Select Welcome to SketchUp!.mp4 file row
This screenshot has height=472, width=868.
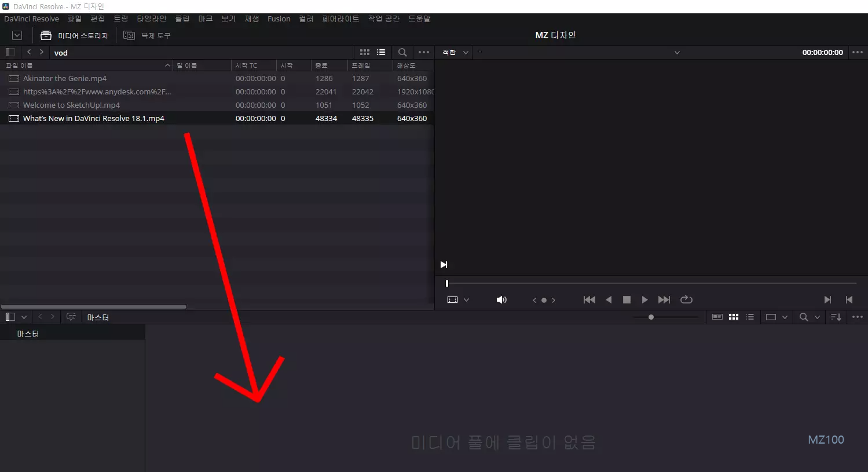coord(217,105)
